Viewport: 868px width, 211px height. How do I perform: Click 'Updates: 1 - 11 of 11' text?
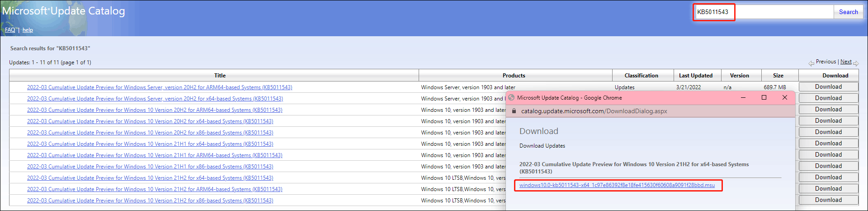tap(50, 62)
